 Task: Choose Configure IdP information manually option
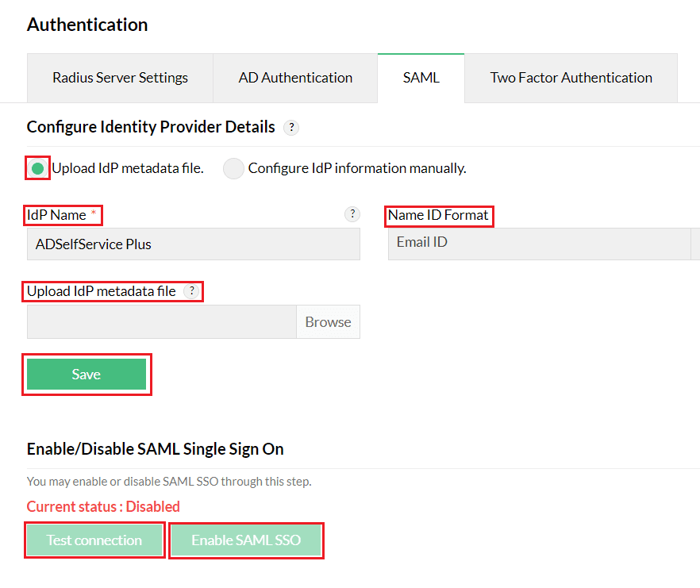tap(233, 168)
